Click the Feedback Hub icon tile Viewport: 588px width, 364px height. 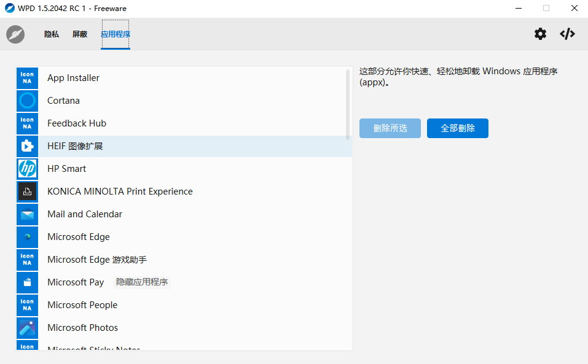coord(28,123)
